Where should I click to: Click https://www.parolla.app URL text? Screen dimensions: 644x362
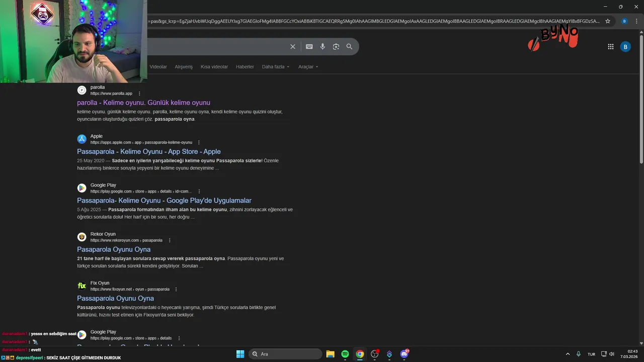(111, 94)
